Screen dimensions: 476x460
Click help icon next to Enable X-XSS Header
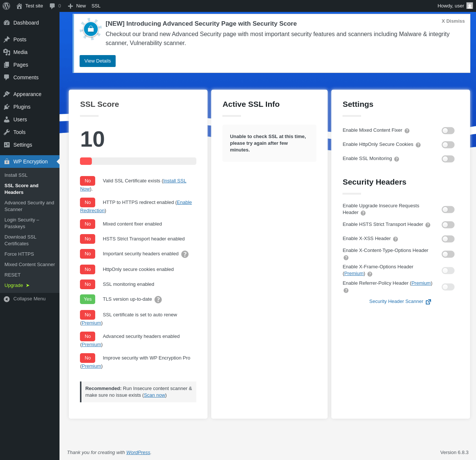tap(395, 239)
